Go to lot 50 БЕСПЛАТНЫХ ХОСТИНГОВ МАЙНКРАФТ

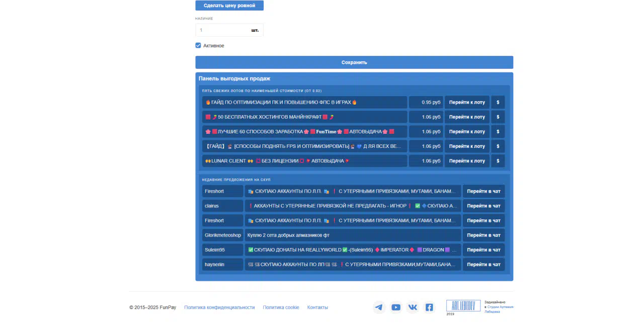click(467, 117)
